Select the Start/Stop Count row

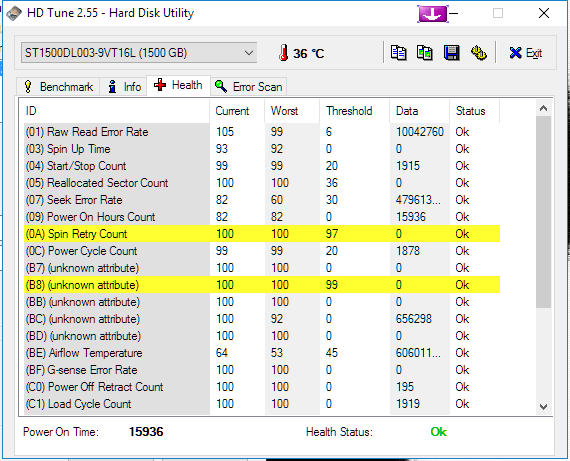262,166
